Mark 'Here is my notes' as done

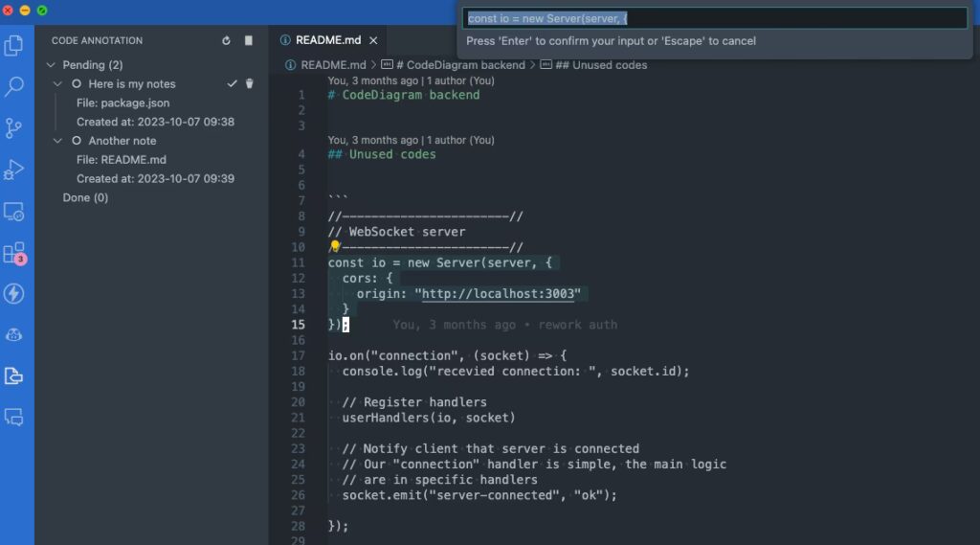(x=232, y=84)
